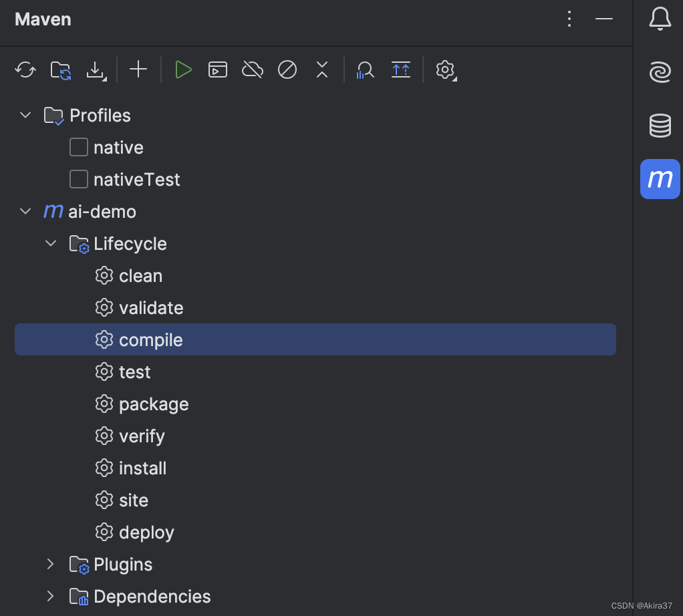Select the compile lifecycle goal
The image size is (683, 616).
point(315,339)
